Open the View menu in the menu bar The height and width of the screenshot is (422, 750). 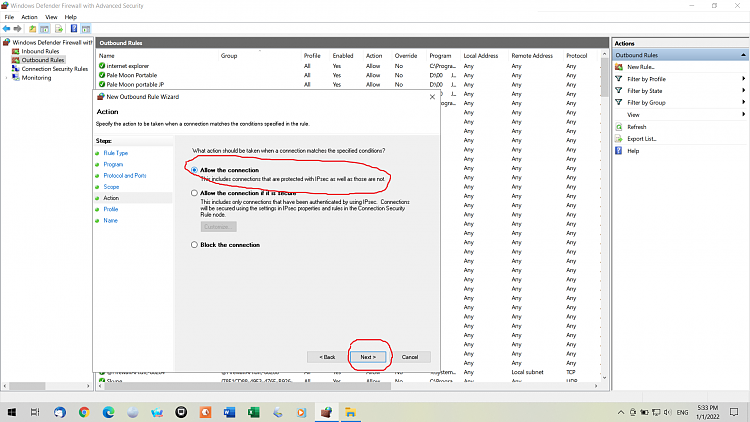[51, 17]
